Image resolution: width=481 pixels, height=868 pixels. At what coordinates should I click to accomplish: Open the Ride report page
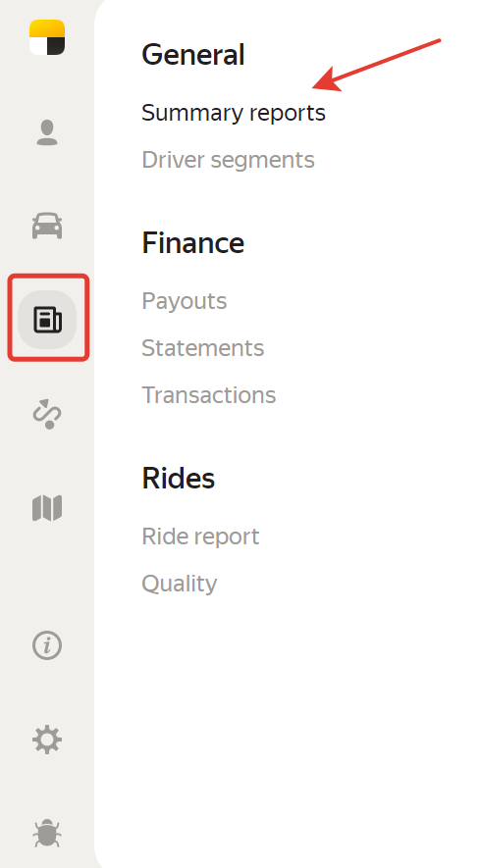(x=200, y=536)
